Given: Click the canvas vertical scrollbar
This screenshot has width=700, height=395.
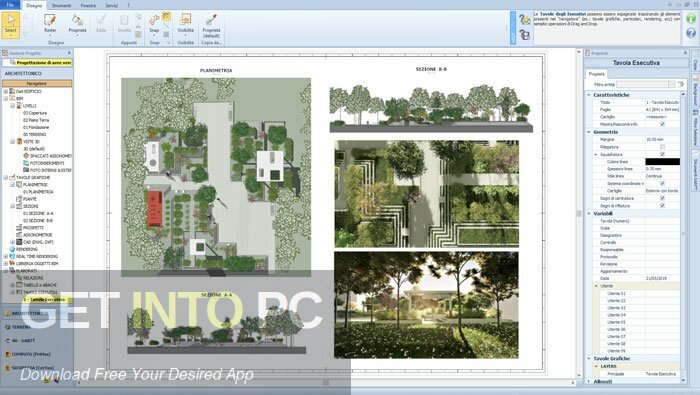Looking at the screenshot, I should (579, 213).
